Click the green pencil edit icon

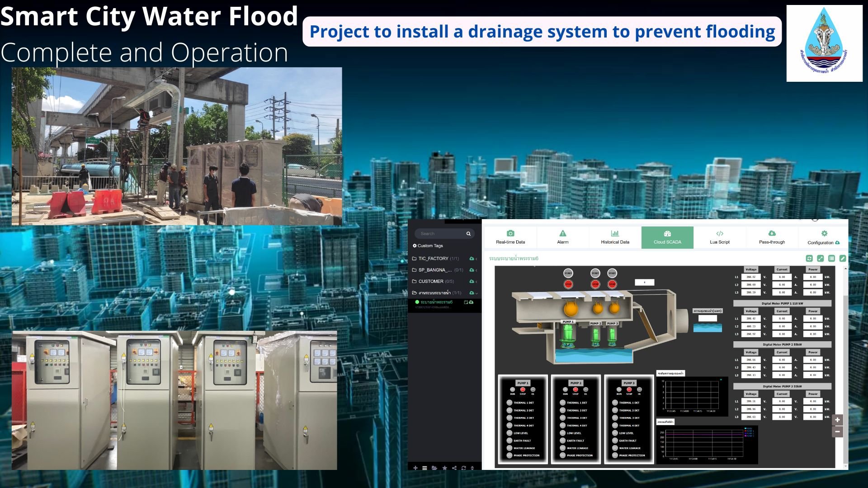pyautogui.click(x=843, y=258)
